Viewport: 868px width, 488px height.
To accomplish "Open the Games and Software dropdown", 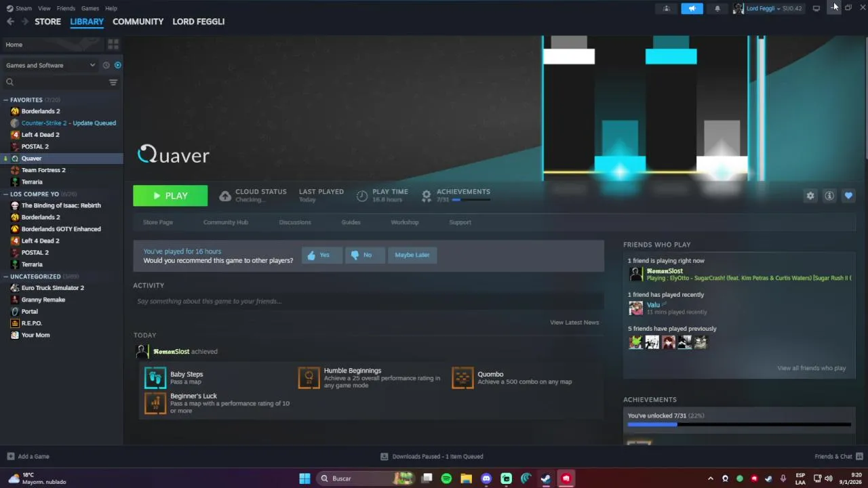I will (51, 65).
